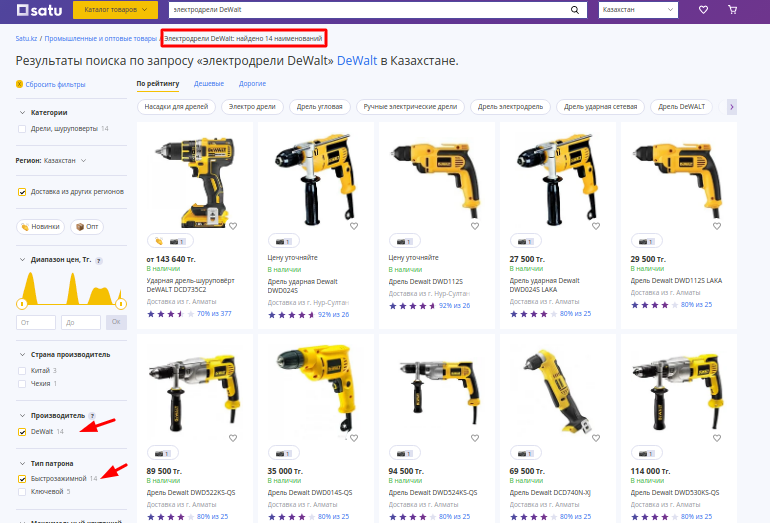Click price range help question icon
Screen dimensions: 770x523
pos(99,261)
